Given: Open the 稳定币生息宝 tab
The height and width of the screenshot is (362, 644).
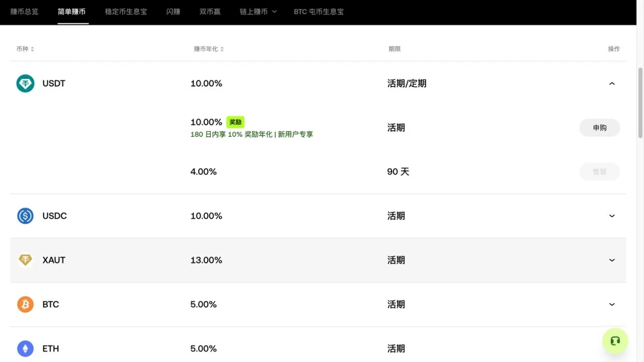Looking at the screenshot, I should (x=126, y=11).
